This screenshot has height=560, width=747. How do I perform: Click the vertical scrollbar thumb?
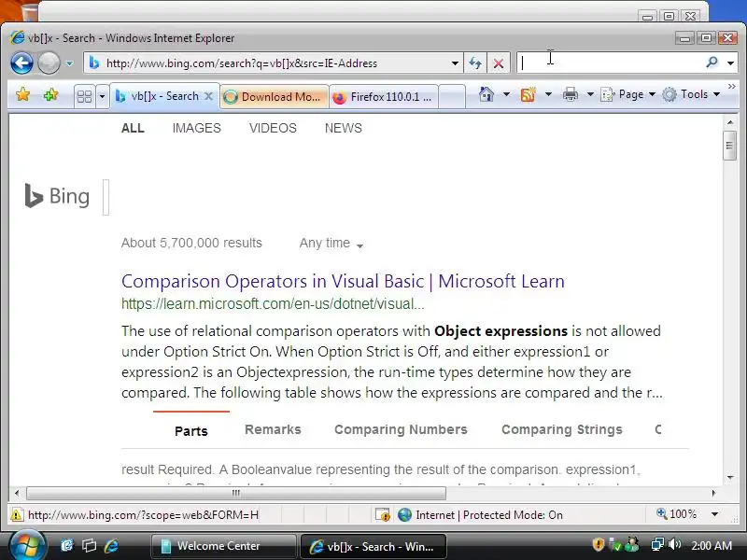[x=730, y=146]
